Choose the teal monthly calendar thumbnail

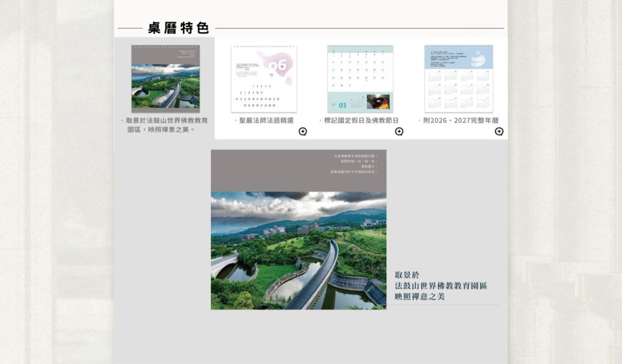360,78
